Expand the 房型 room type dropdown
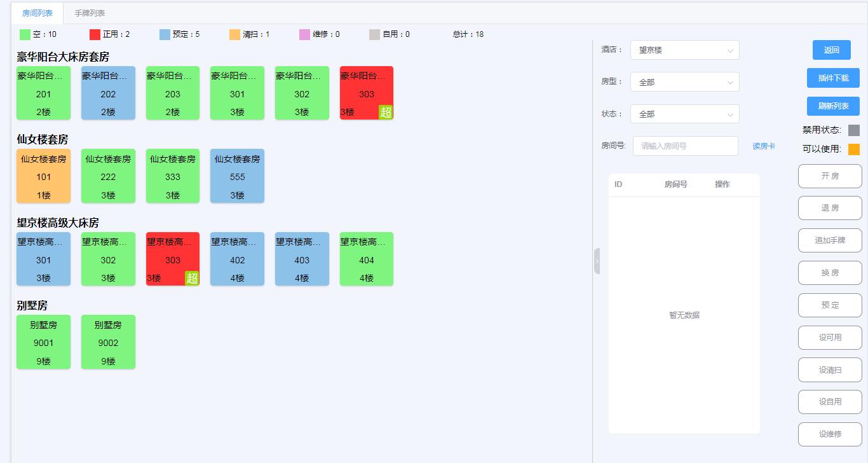 click(684, 81)
